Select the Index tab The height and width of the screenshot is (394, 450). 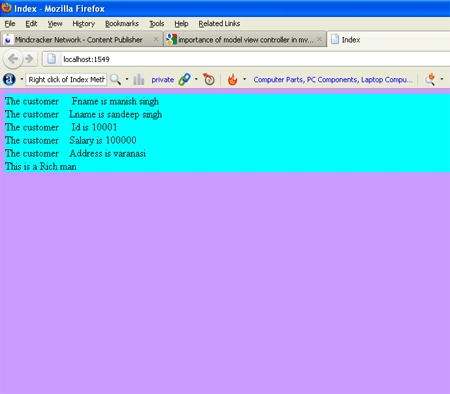click(388, 39)
